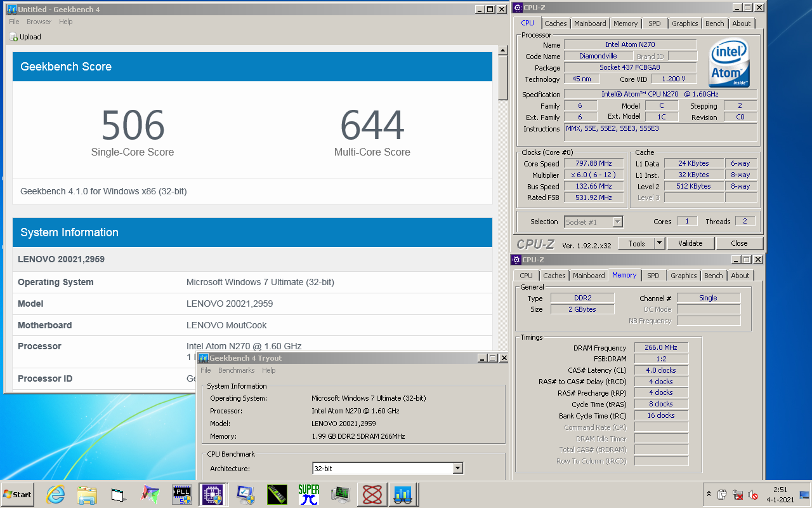Click the 644 Multi-Core Score
This screenshot has height=508, width=812.
[x=372, y=125]
